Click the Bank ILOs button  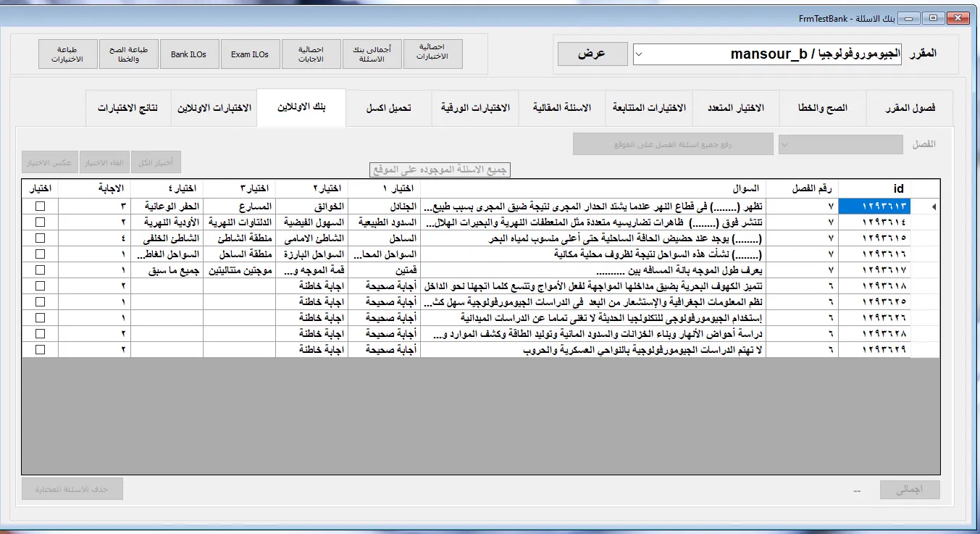coord(189,54)
